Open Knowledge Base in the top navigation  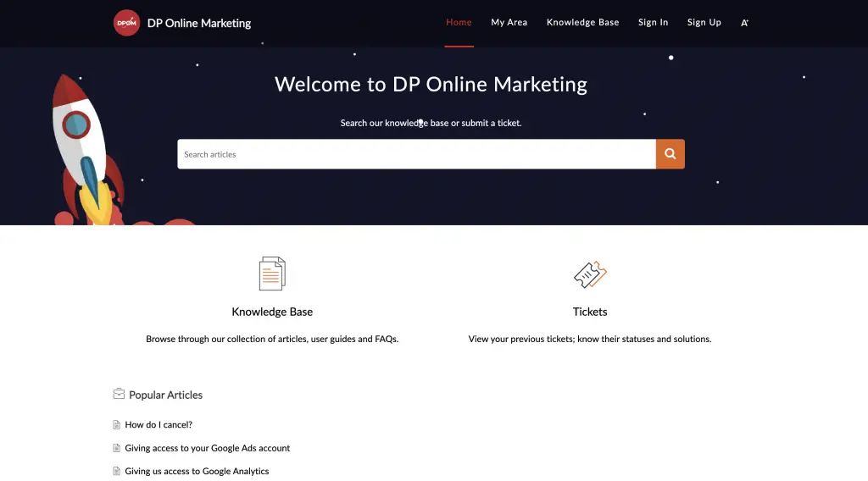click(x=582, y=22)
